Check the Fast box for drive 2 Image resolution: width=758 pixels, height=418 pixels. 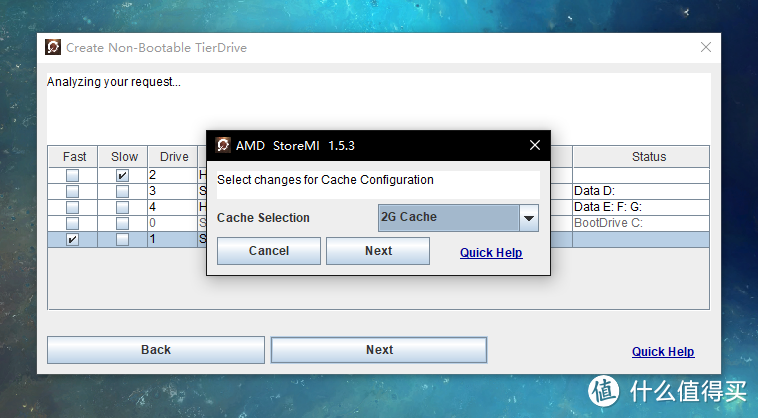pyautogui.click(x=73, y=175)
